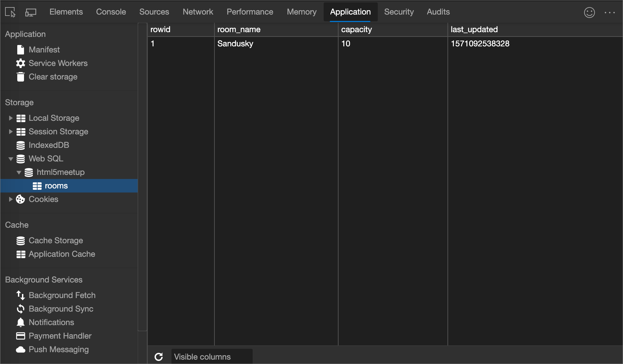This screenshot has width=623, height=364.
Task: Open the Service Workers pane
Action: coord(58,63)
